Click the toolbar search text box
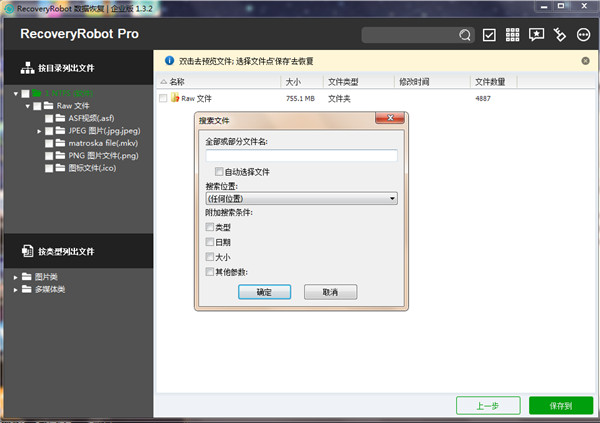Image resolution: width=600 pixels, height=423 pixels. (409, 35)
